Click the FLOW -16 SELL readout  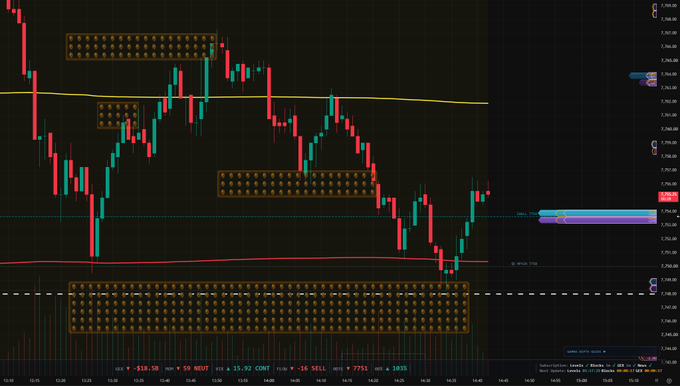click(301, 369)
